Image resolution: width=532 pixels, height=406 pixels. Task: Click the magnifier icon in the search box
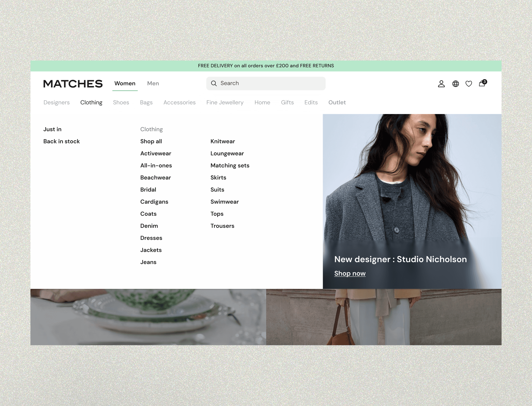coord(214,83)
